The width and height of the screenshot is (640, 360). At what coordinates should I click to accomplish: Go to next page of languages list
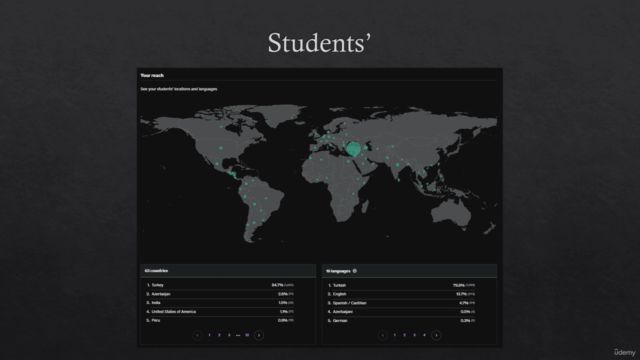pos(436,335)
